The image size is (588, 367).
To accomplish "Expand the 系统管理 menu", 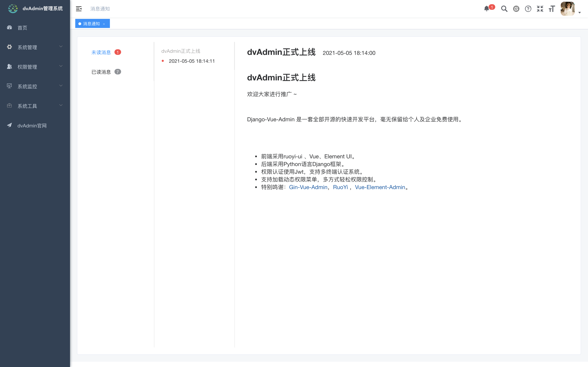I will (27, 47).
